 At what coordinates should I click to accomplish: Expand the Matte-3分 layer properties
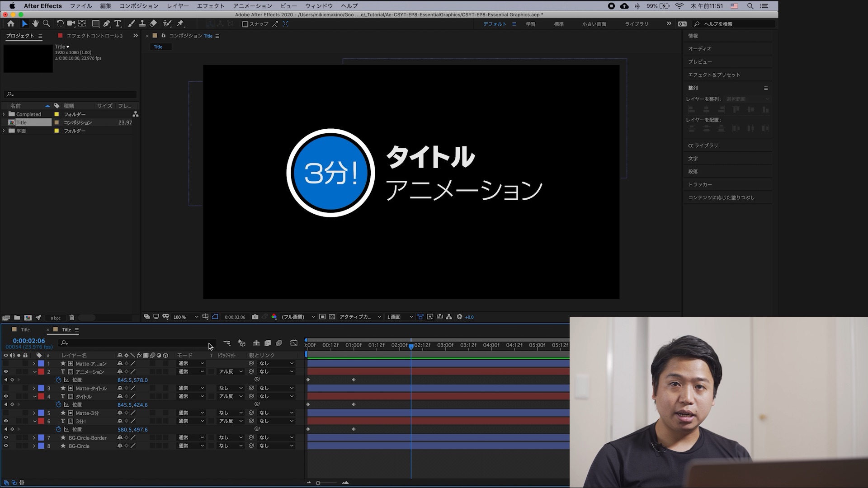pos(34,413)
